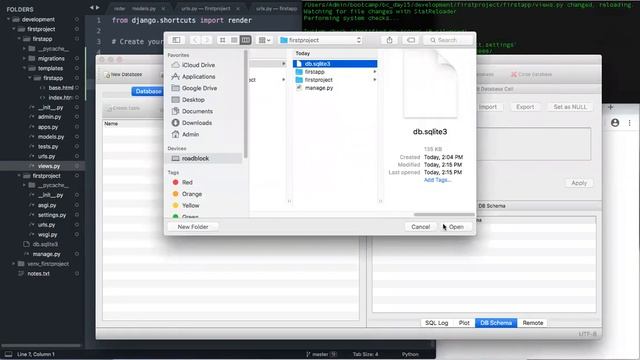Click the master branch indicator
Viewport: 640px width, 360px height.
coord(321,354)
